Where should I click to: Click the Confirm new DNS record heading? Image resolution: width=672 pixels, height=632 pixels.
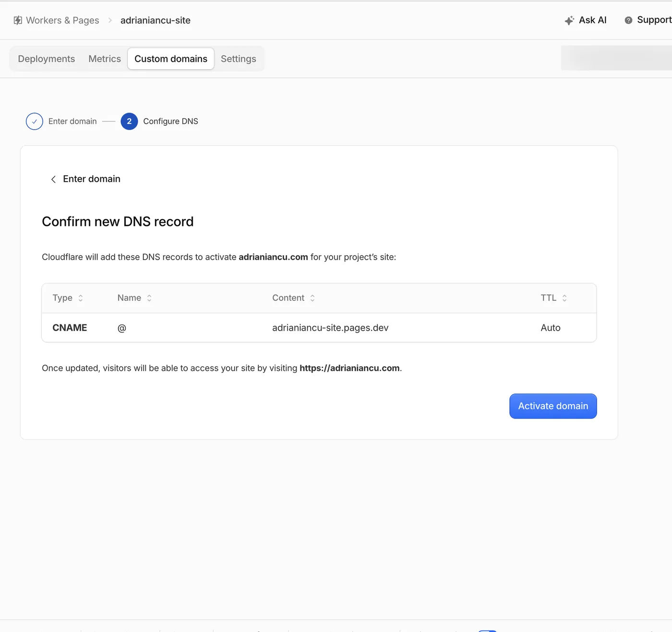(x=118, y=222)
